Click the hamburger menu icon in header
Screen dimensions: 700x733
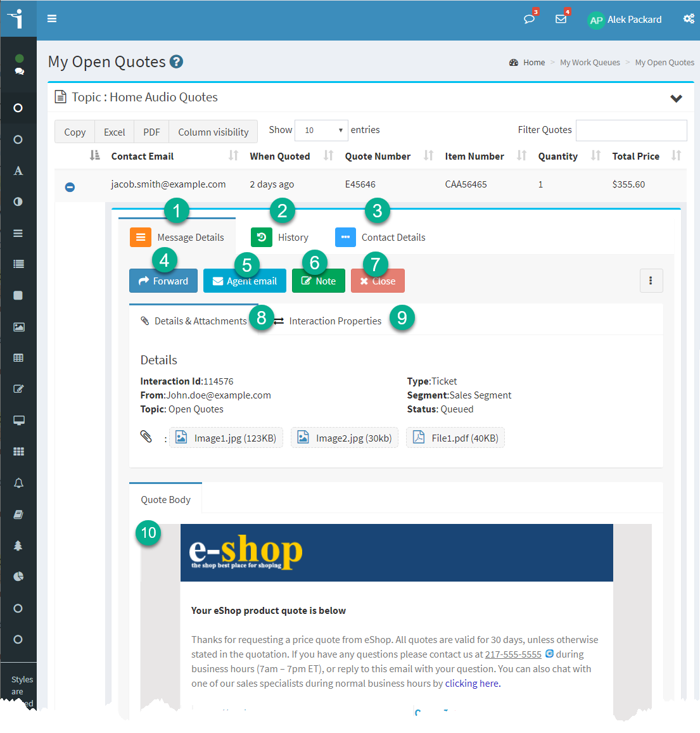[x=52, y=19]
